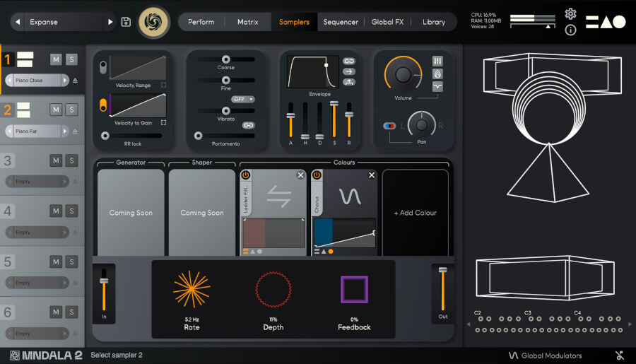Eject sample from sampler 2
The image size is (636, 364).
coord(75,131)
